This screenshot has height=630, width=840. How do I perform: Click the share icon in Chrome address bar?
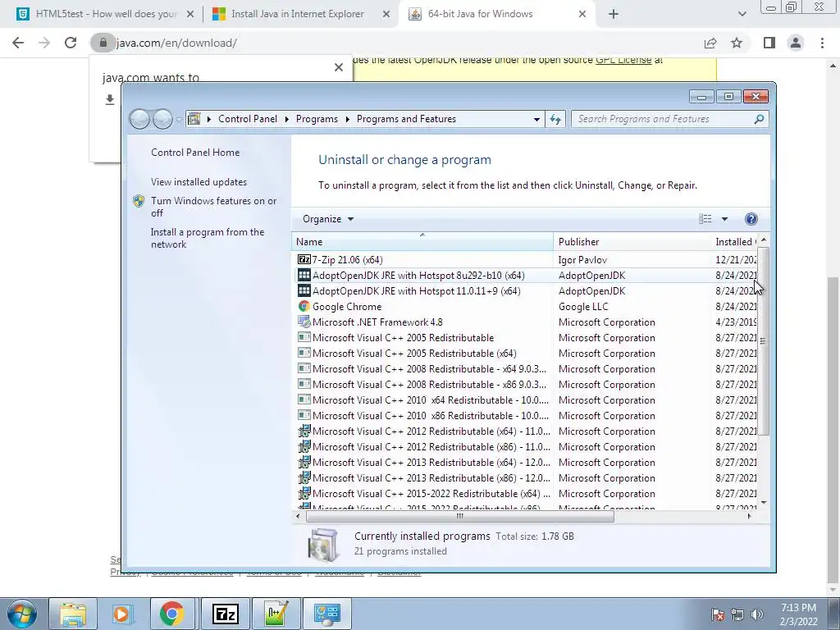click(710, 43)
